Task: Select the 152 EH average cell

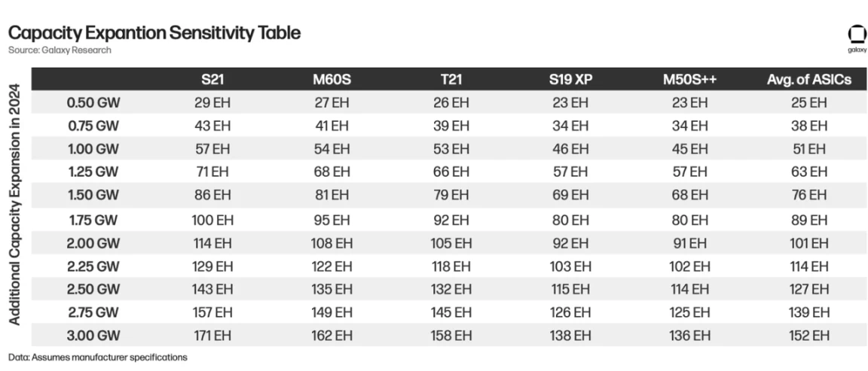Action: point(809,336)
